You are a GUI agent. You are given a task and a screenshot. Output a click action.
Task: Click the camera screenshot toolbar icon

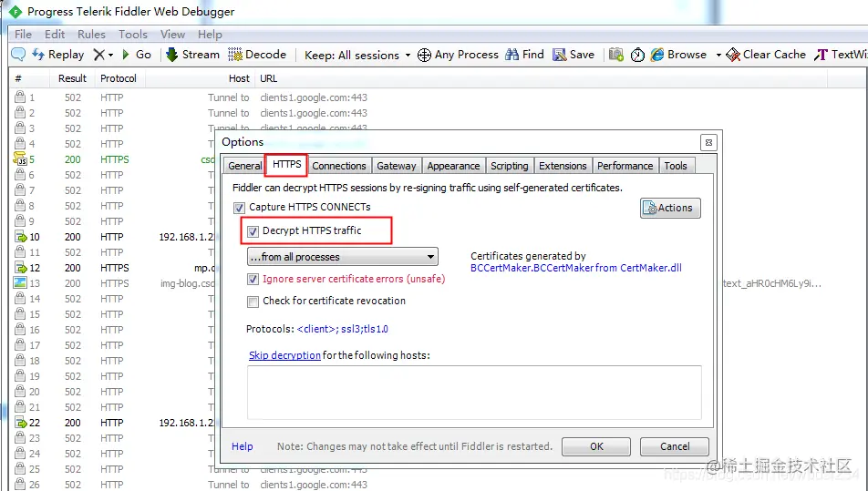[x=616, y=54]
